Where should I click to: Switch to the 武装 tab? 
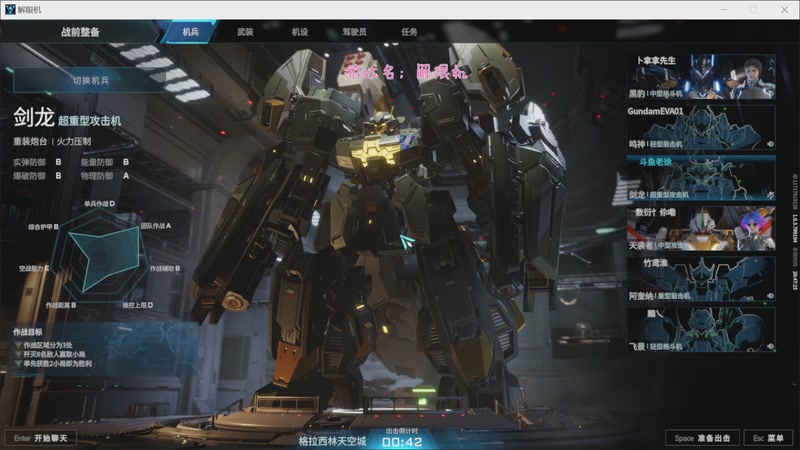(x=245, y=32)
